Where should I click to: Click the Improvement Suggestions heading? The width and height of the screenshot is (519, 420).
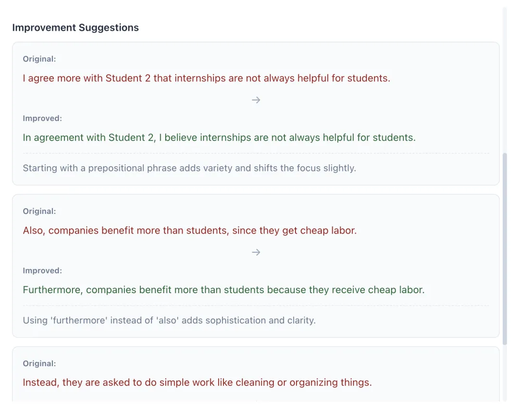click(75, 27)
